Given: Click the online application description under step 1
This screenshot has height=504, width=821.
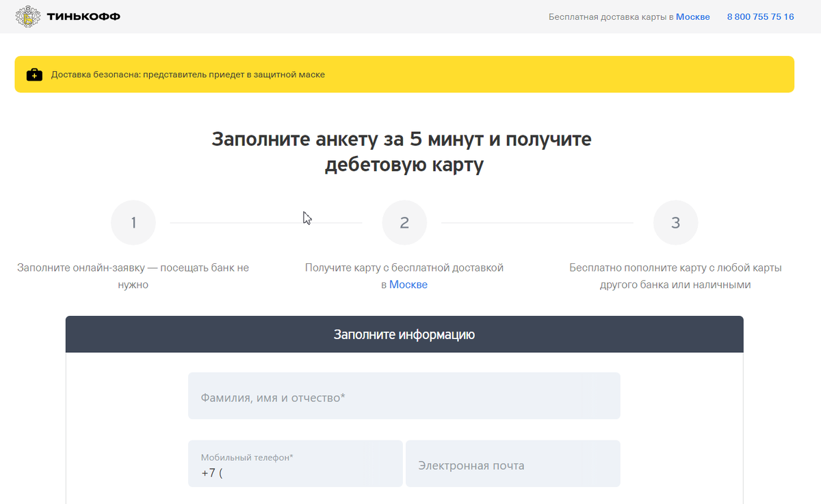Looking at the screenshot, I should 133,275.
